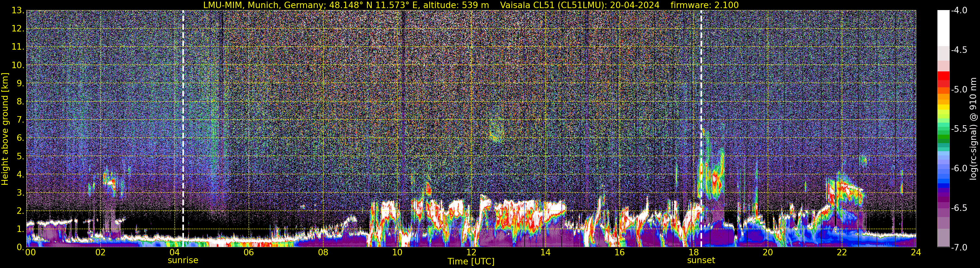Click the 'sunrise' label below the axis
Viewport: 980px width, 268px height.
coord(183,261)
